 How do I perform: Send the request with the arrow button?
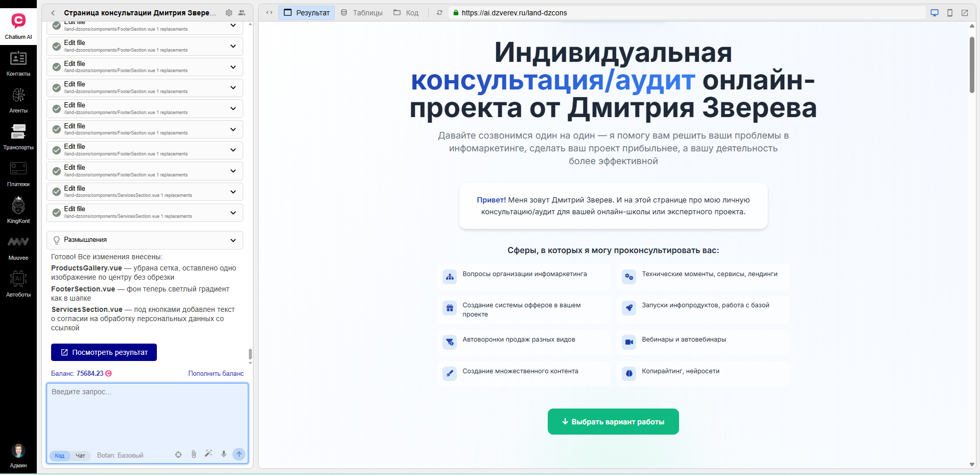[x=239, y=454]
